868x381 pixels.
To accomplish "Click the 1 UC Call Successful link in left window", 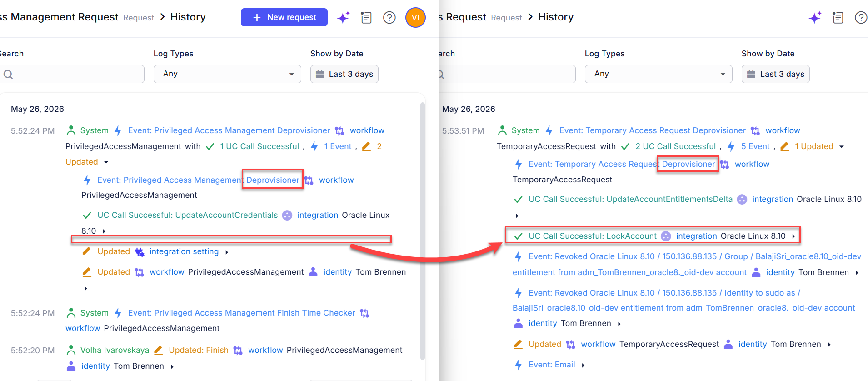I will click(259, 146).
